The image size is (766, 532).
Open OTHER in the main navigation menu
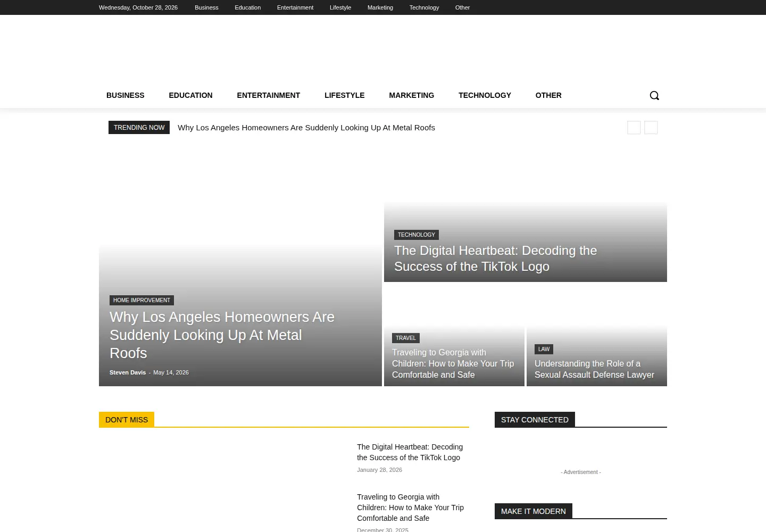click(x=548, y=95)
